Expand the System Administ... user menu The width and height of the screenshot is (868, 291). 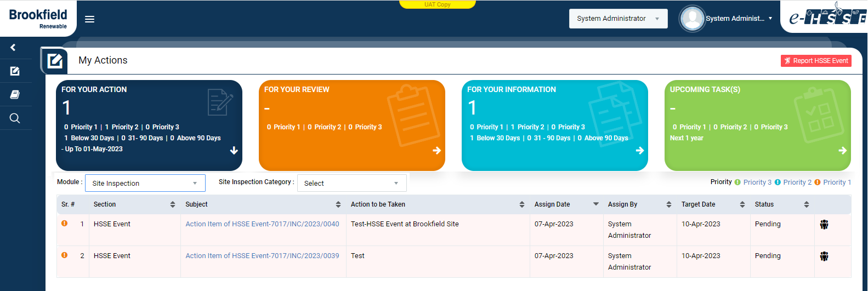pyautogui.click(x=739, y=19)
